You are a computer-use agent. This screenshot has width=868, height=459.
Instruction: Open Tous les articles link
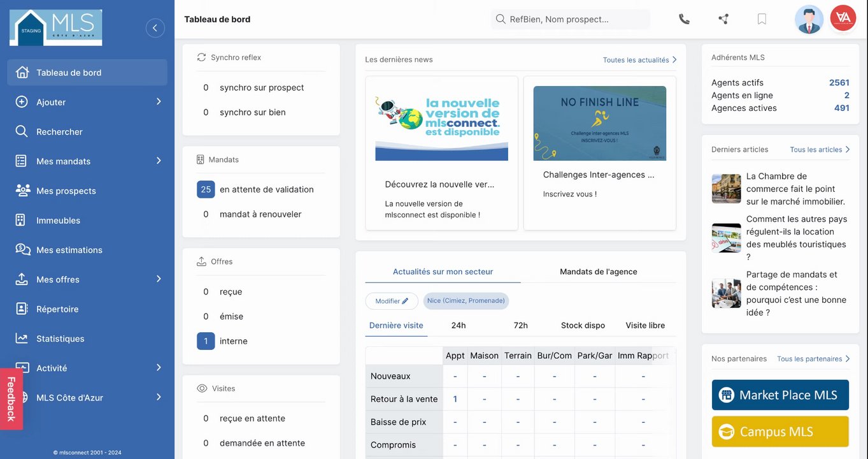coord(820,150)
